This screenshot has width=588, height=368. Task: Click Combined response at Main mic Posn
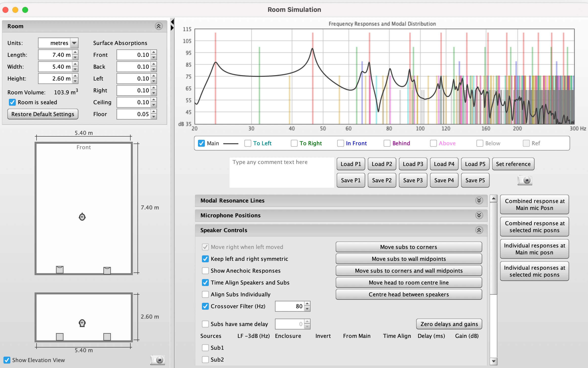[x=534, y=204]
